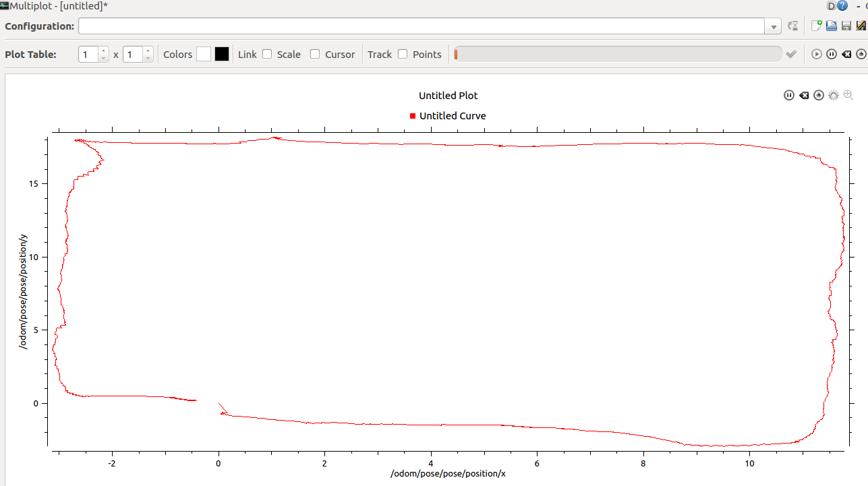Enable the Link Cursor checkbox

pos(315,54)
